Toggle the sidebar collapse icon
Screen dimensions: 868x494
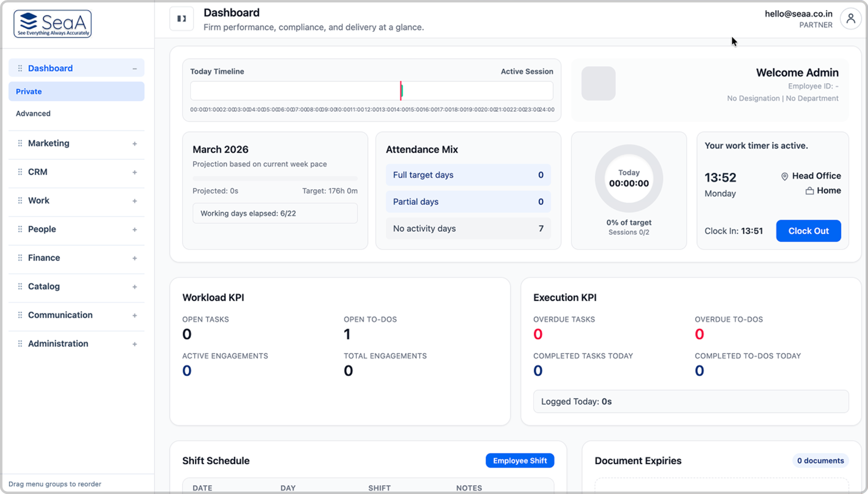coord(182,18)
